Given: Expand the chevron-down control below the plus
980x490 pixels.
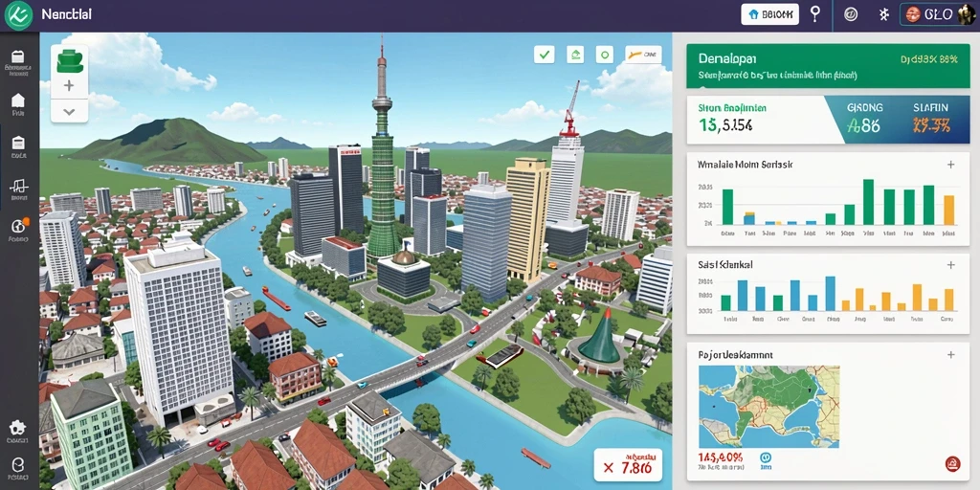Looking at the screenshot, I should coord(69,112).
